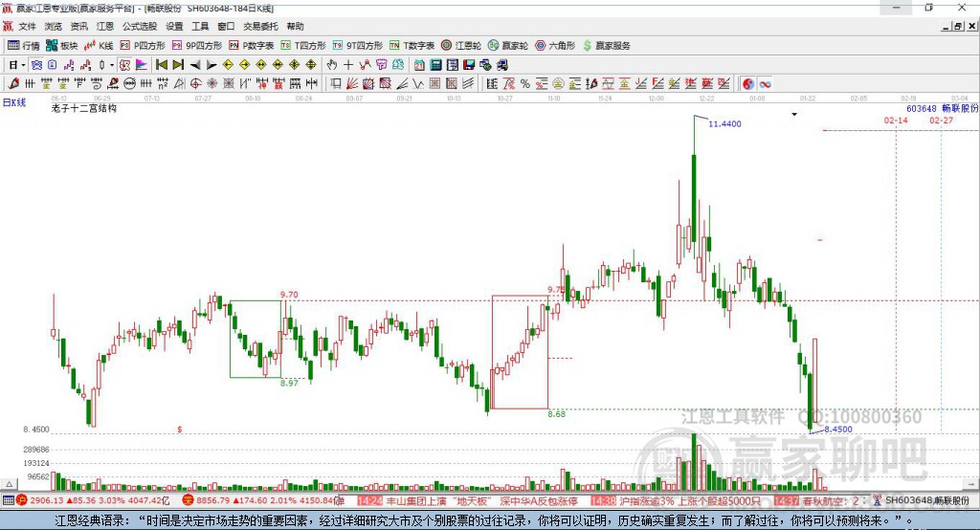Image resolution: width=980 pixels, height=530 pixels.
Task: Step chart right with the black right arrow
Action: [212, 65]
